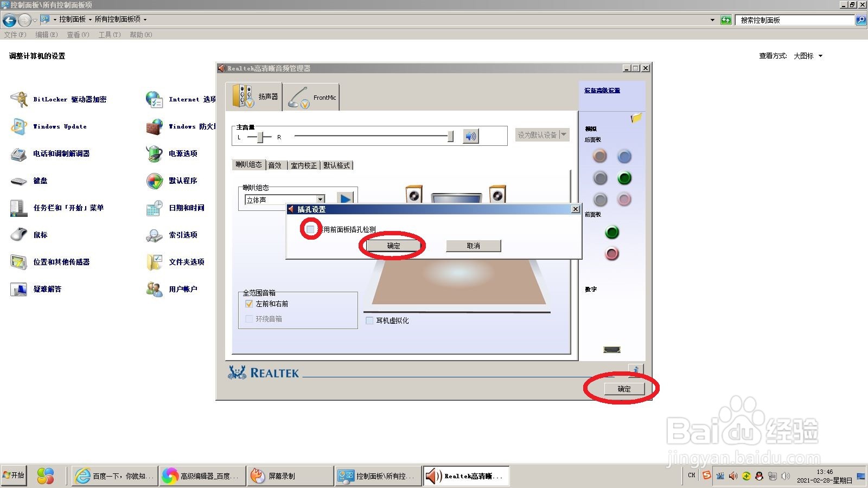The image size is (868, 488).
Task: Expand 控制面板 breadcrumb arrow
Action: [x=90, y=20]
